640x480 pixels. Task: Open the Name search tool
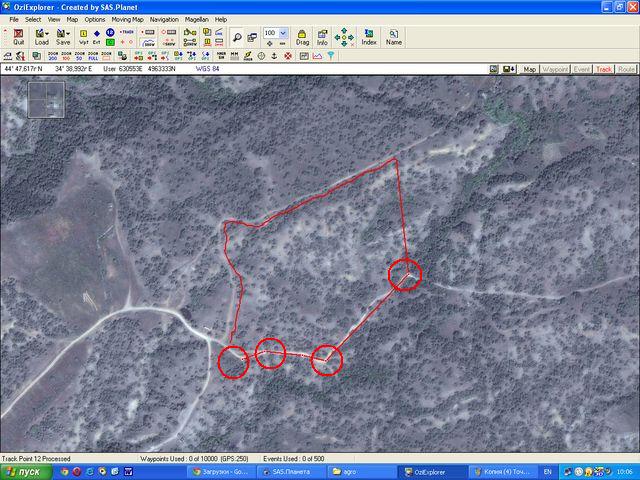click(x=394, y=37)
